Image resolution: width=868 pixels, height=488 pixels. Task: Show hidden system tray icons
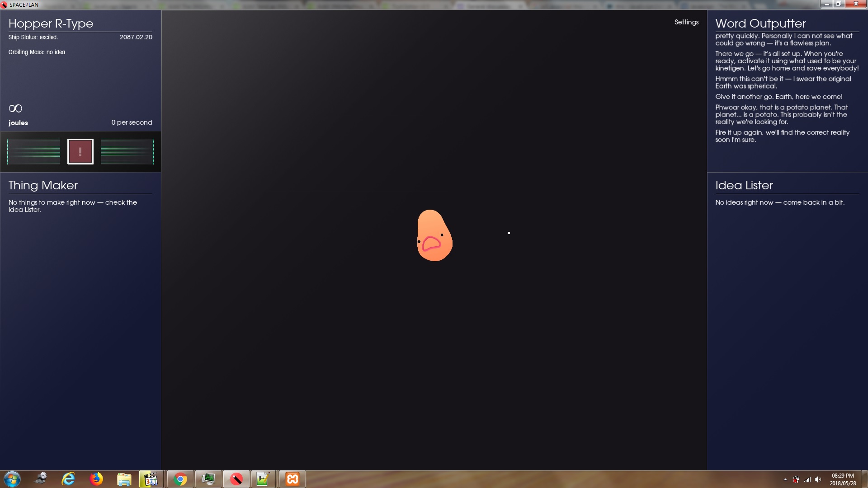[x=785, y=479]
